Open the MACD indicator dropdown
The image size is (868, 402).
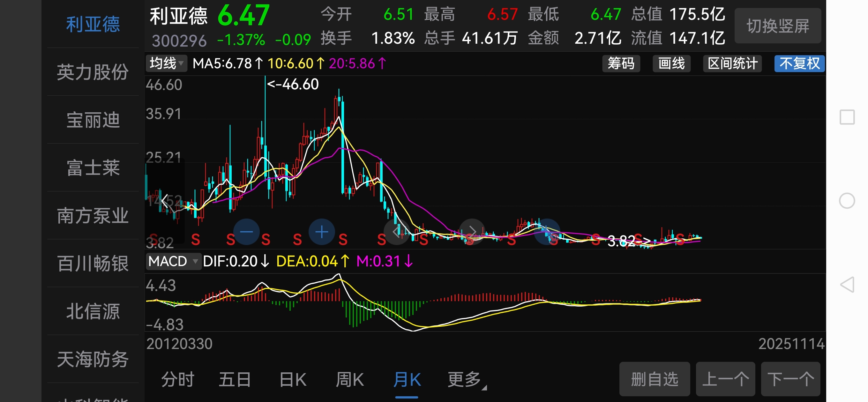click(173, 261)
